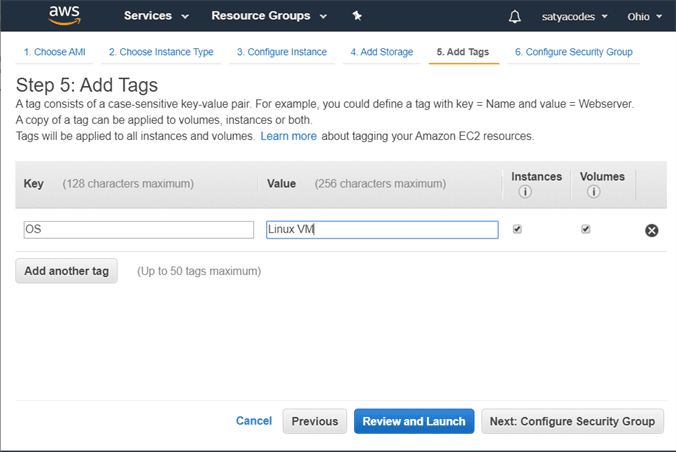Click the Volumes info icon

(x=593, y=192)
